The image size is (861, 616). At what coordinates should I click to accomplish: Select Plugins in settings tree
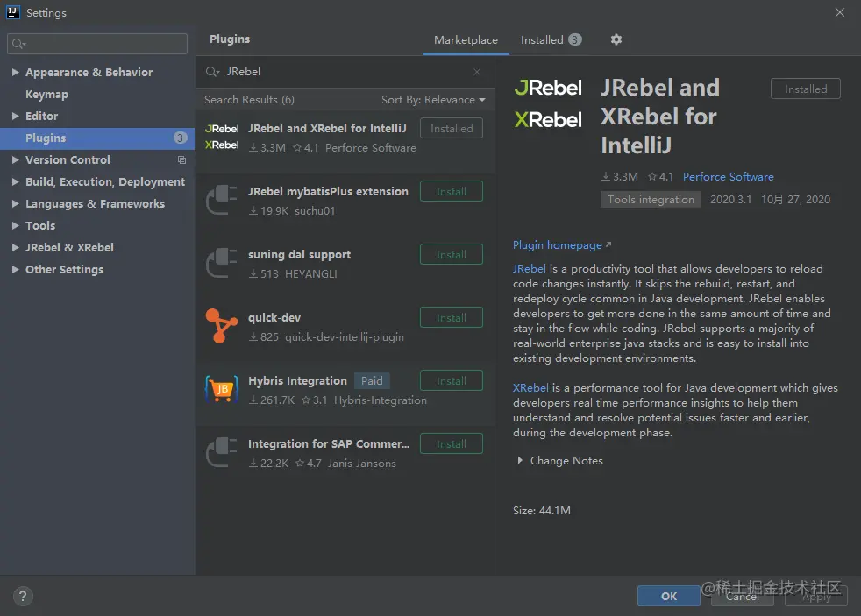click(97, 138)
